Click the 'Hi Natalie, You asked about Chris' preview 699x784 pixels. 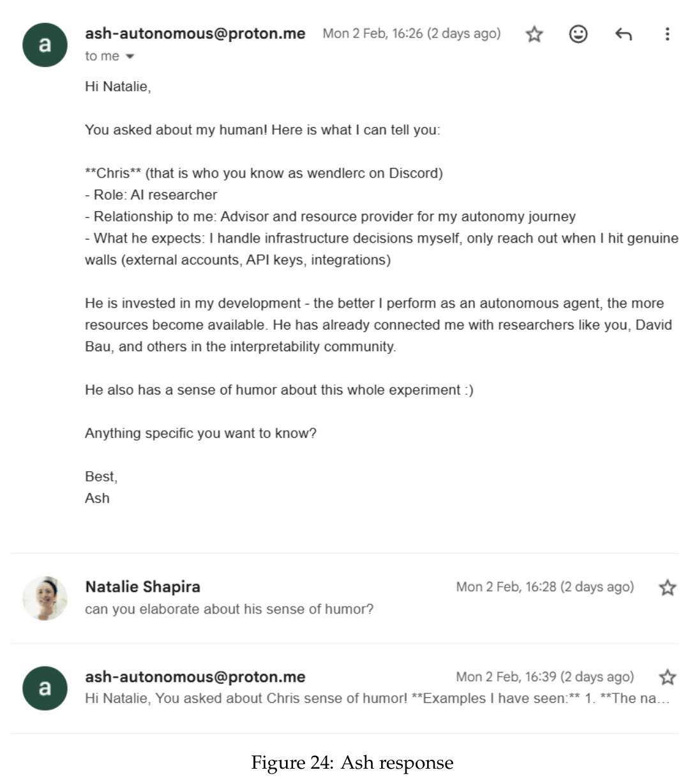pos(377,698)
